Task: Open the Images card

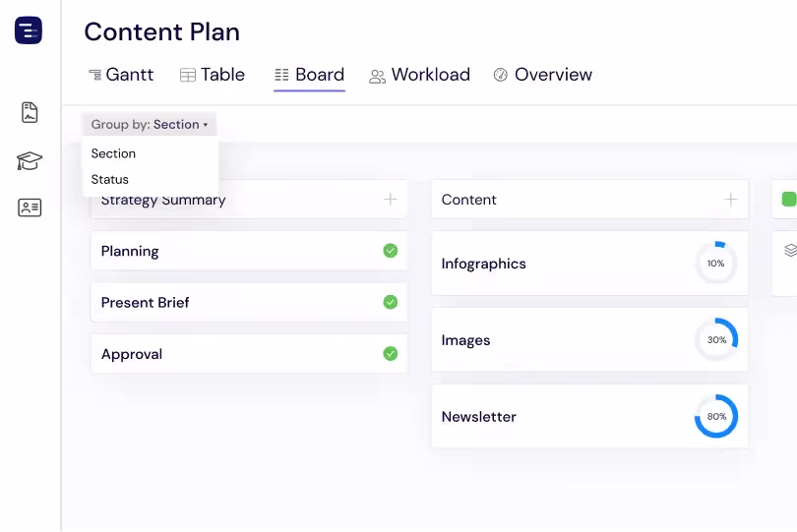Action: click(589, 339)
